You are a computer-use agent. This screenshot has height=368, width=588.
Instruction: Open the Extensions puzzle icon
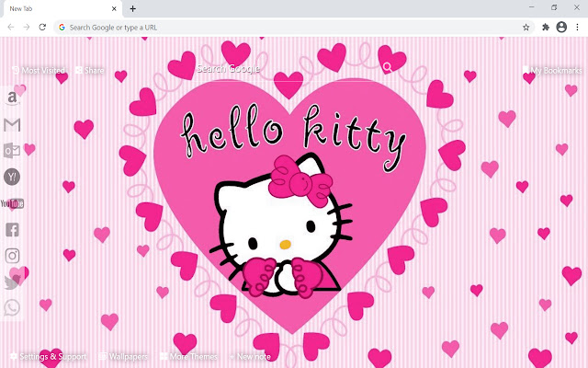point(546,27)
